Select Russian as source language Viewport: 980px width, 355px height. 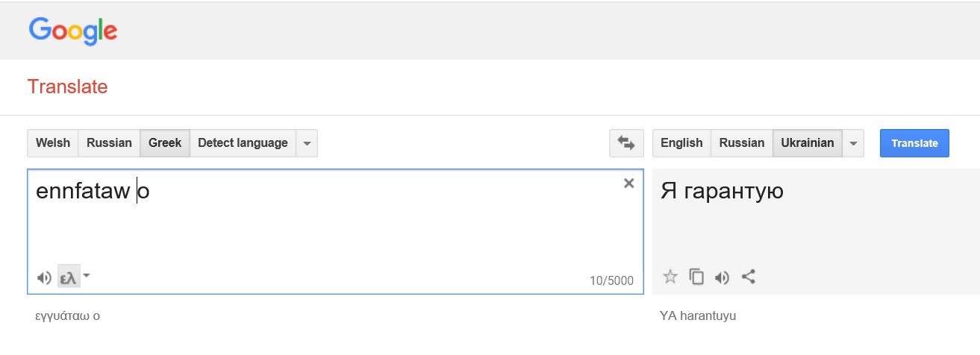(x=109, y=143)
